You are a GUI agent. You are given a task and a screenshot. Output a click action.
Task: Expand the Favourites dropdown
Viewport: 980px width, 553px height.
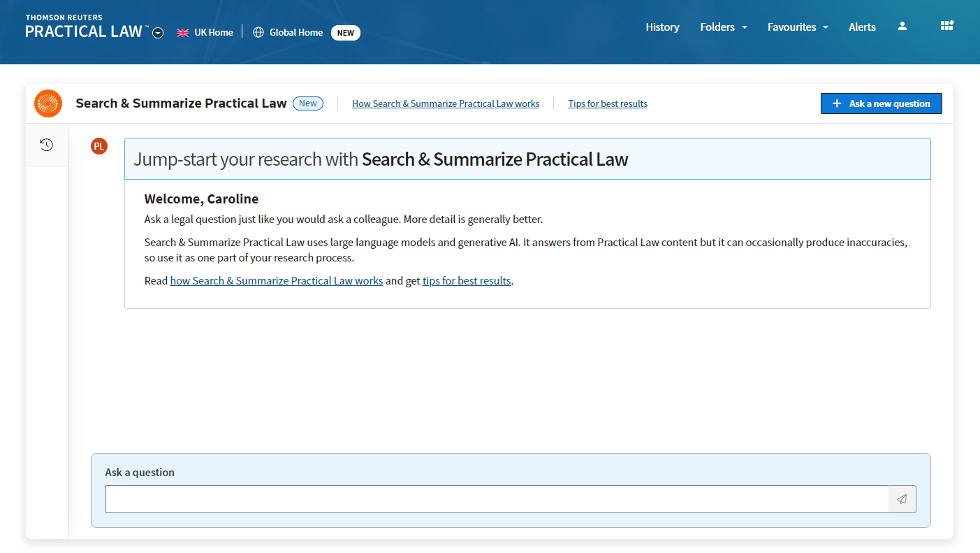797,27
